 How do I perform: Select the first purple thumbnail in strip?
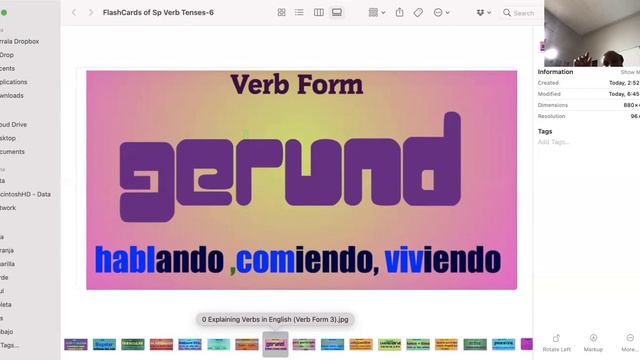tap(76, 344)
